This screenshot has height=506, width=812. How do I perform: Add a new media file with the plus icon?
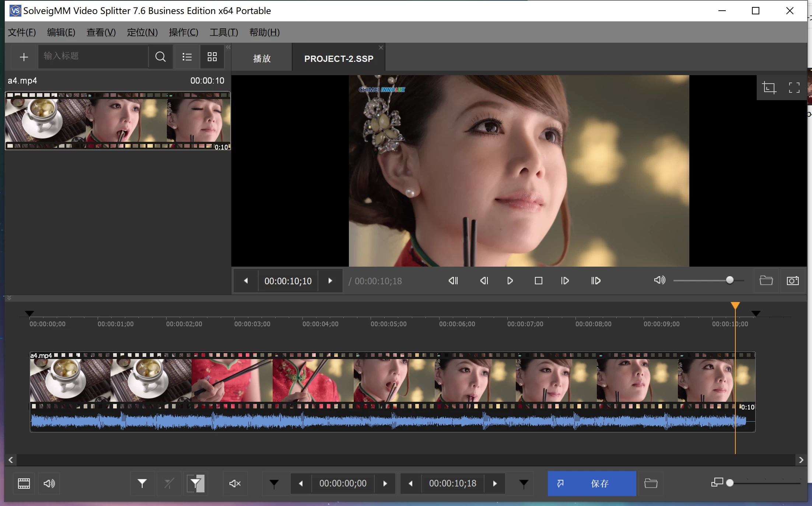[x=23, y=57]
